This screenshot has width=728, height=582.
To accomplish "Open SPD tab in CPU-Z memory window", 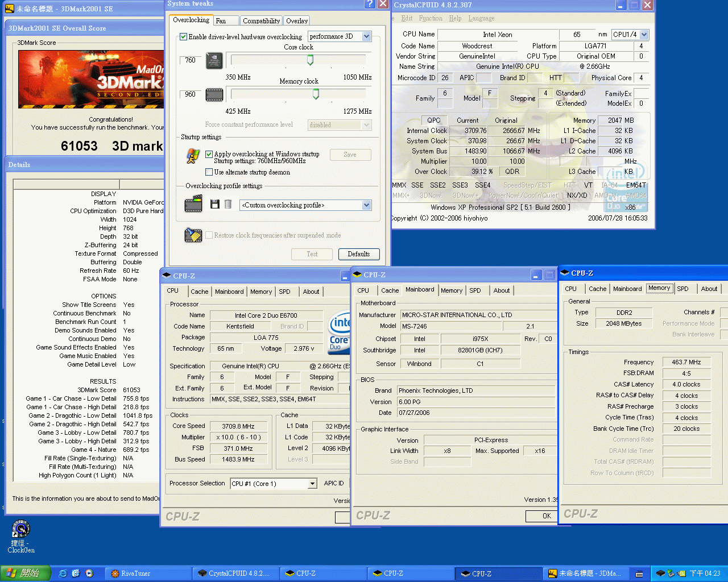I will coord(682,289).
